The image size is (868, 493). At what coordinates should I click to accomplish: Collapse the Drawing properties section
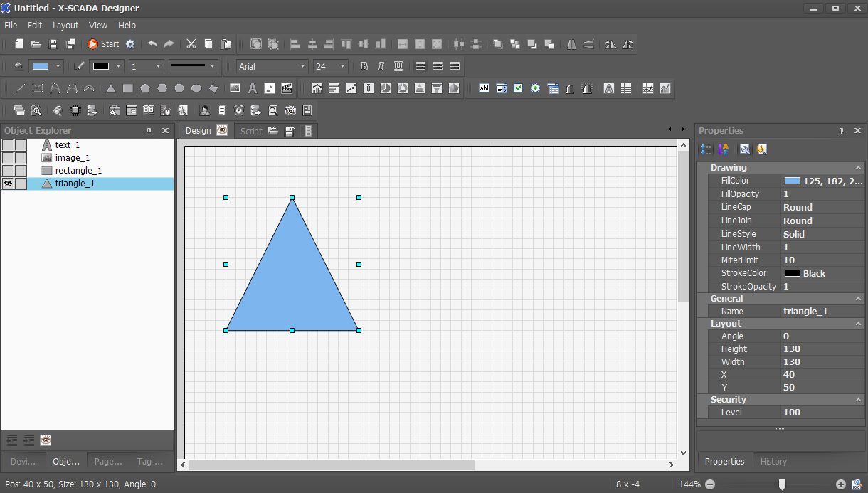[x=858, y=168]
